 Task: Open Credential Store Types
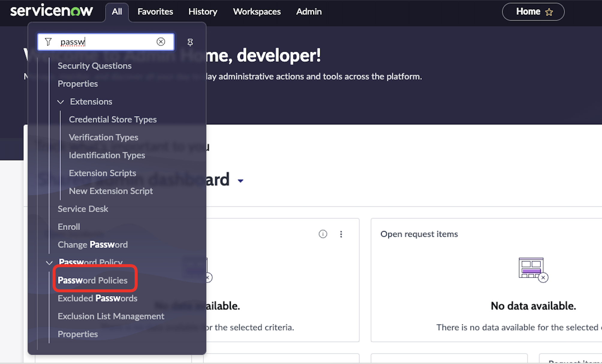point(113,119)
